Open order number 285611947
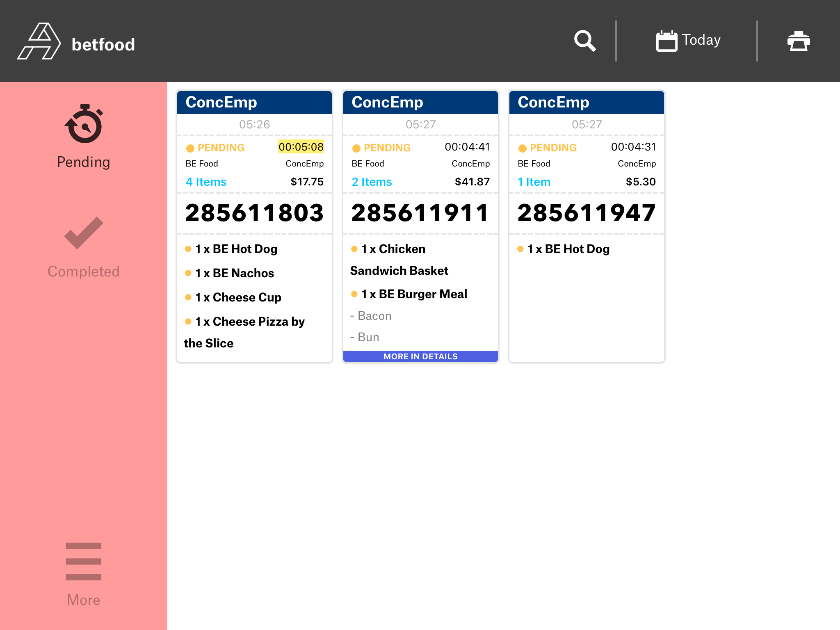Screen dimensions: 840x630 click(587, 213)
